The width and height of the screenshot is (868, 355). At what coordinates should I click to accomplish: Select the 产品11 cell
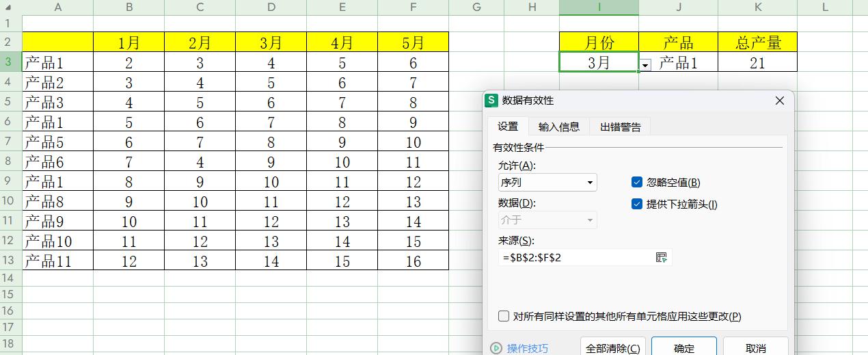(58, 261)
